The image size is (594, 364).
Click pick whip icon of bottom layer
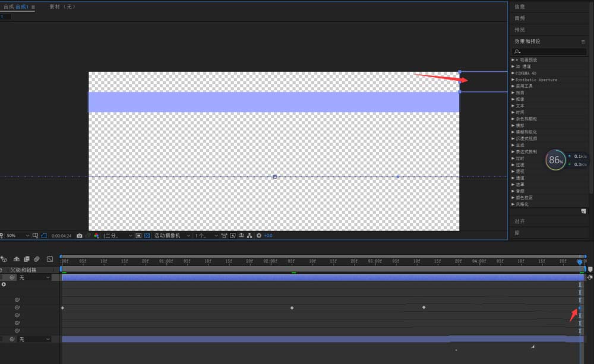[x=12, y=340]
